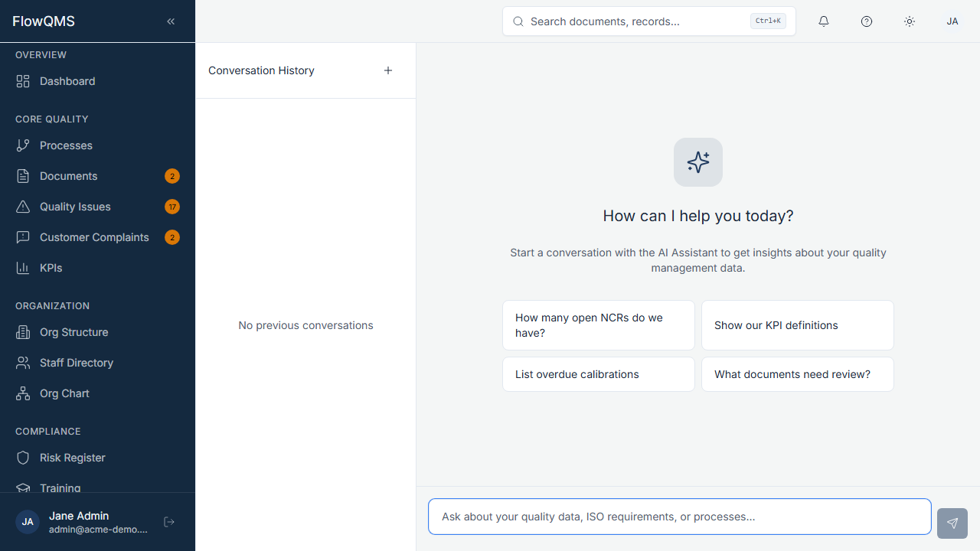Start a new conversation with the plus button
The width and height of the screenshot is (980, 551).
[388, 70]
